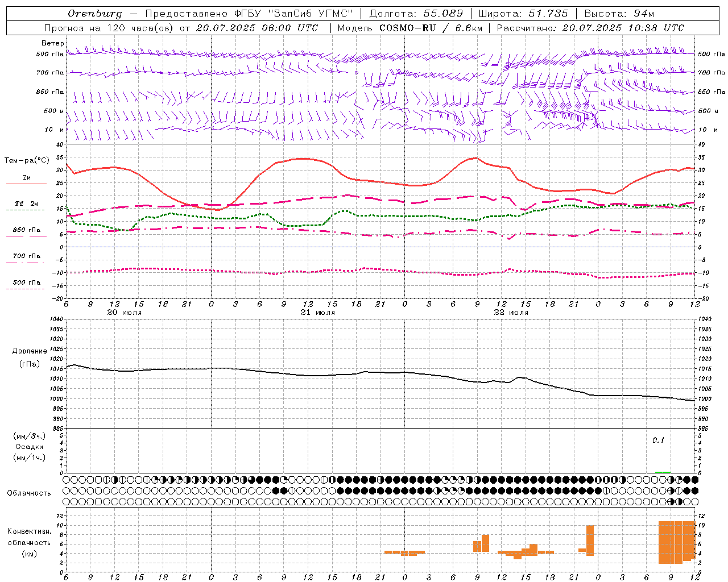This screenshot has width=728, height=582.
Task: Click the '700 гПа' temperature legend entry
Action: [x=26, y=256]
